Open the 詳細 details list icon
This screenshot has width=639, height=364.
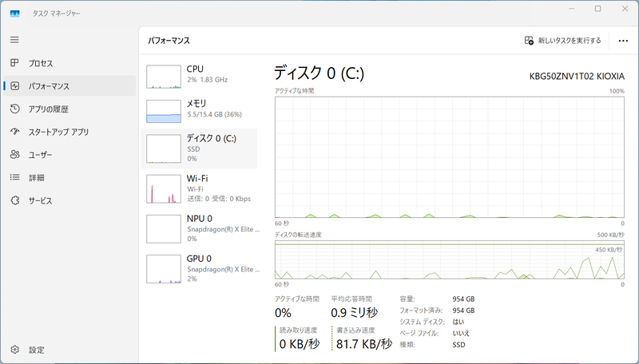[14, 177]
